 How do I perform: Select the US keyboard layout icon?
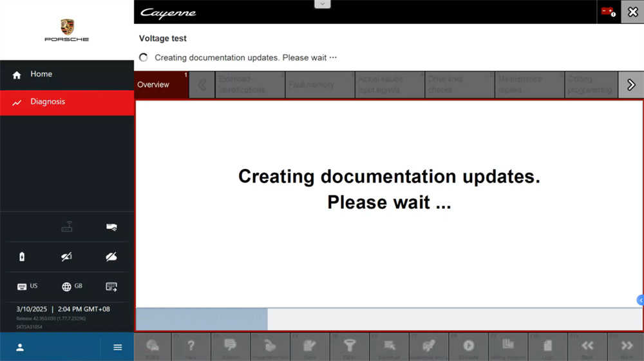27,286
